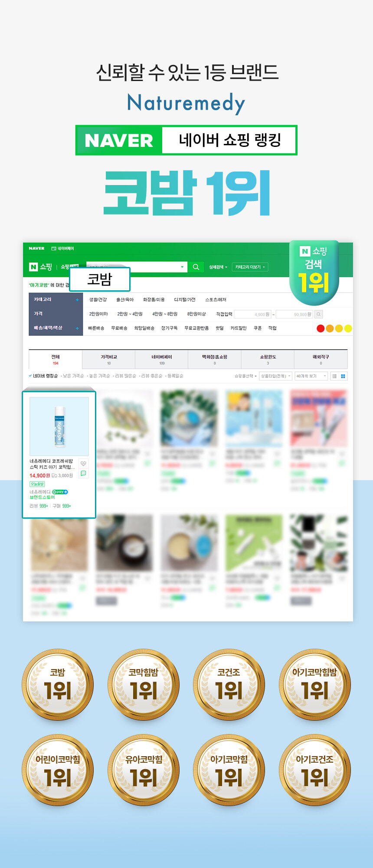Viewport: 373px width, 868px height.
Task: Open the 40개씩 보기 dropdown
Action: 311,376
